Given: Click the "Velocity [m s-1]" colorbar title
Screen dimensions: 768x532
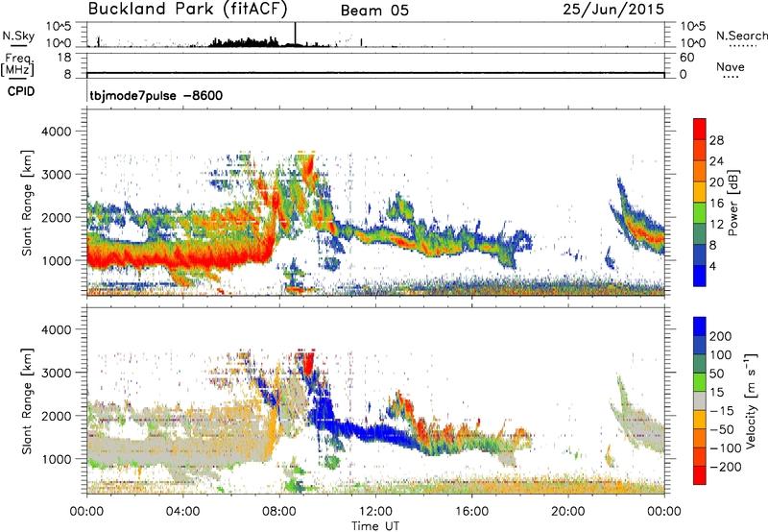Looking at the screenshot, I should pos(751,400).
